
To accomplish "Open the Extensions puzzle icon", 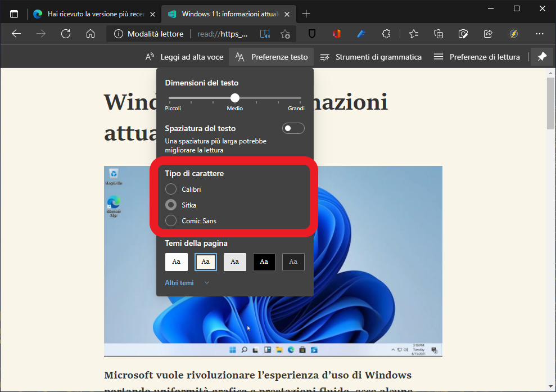I will tap(386, 34).
